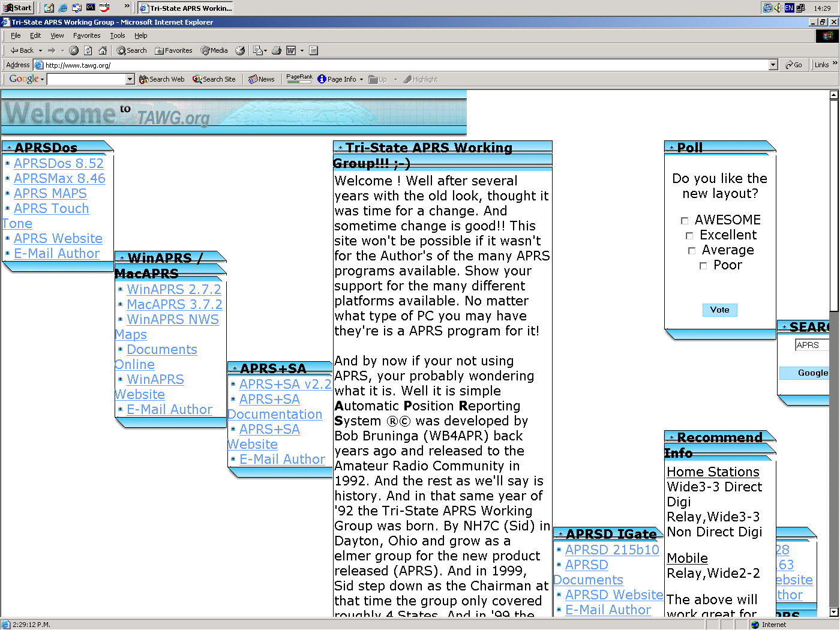
Task: Click the Go button beside address bar
Action: pos(794,65)
